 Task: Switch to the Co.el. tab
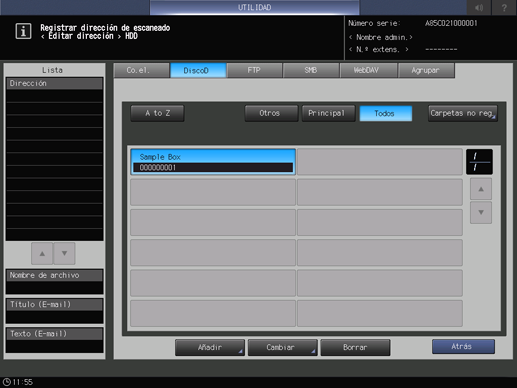(141, 70)
